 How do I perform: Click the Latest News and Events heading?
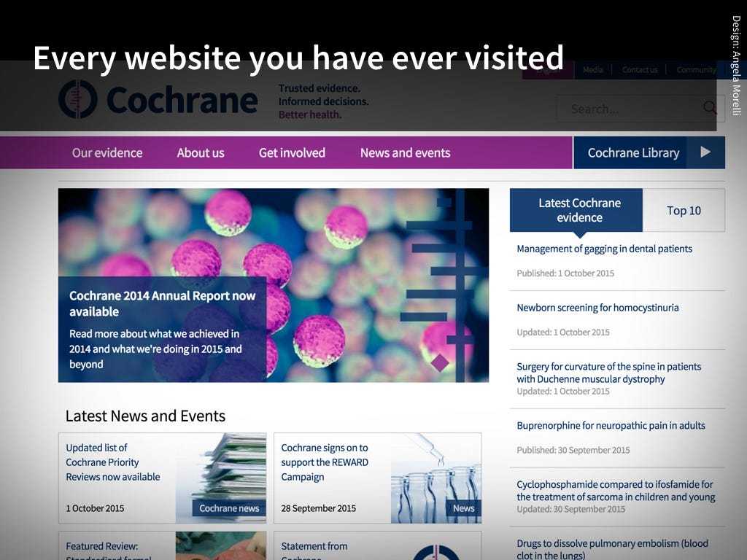click(145, 416)
